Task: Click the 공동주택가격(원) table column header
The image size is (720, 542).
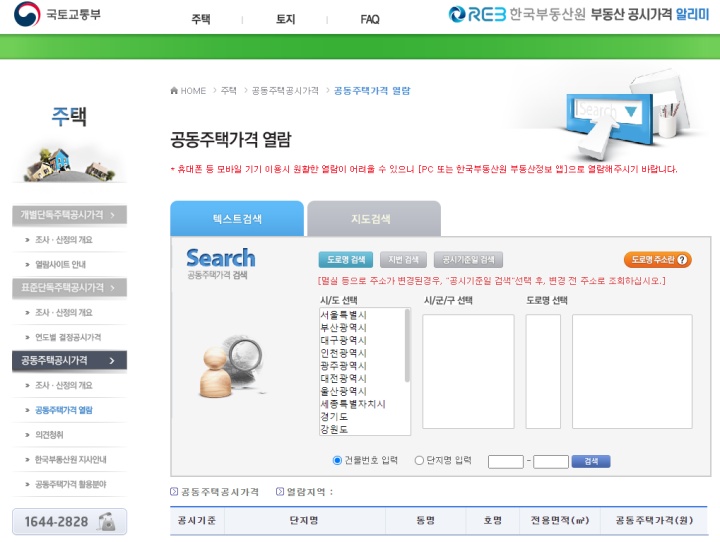Action: [x=654, y=520]
